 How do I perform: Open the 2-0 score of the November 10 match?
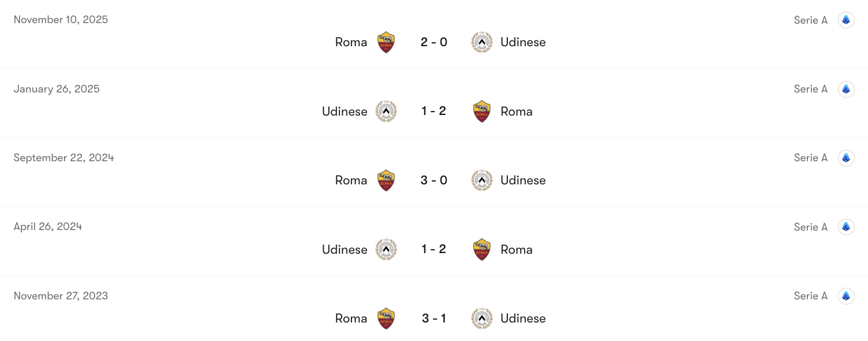[433, 42]
